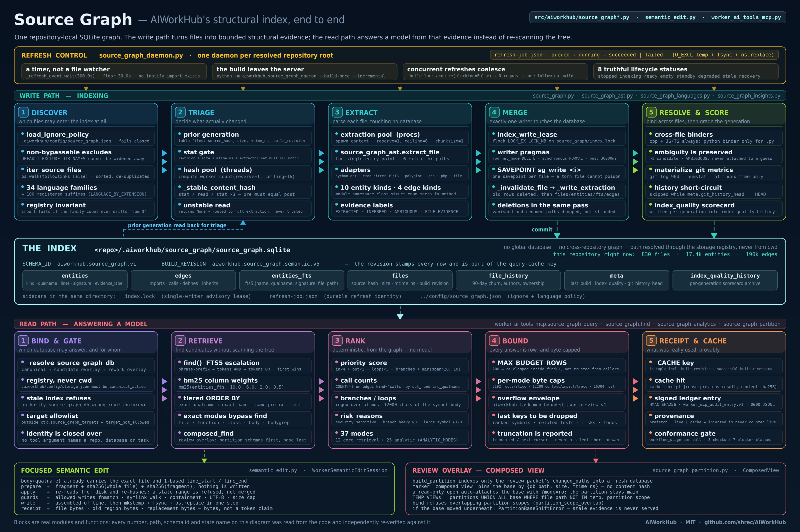This screenshot has width=800, height=532.
Task: Click the 'src/aiworkhub/source_graph*.py' path in top-right chip
Action: point(582,17)
